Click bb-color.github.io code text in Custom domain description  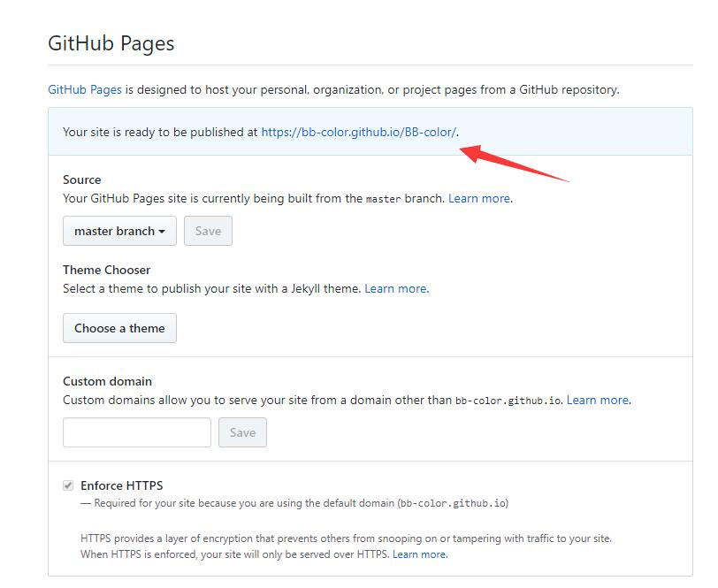508,401
